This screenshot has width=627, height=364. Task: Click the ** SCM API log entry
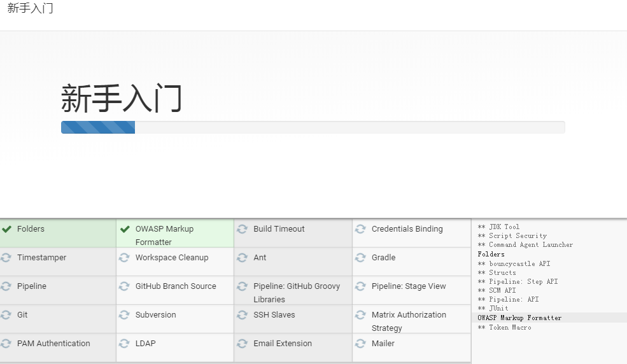pos(497,290)
